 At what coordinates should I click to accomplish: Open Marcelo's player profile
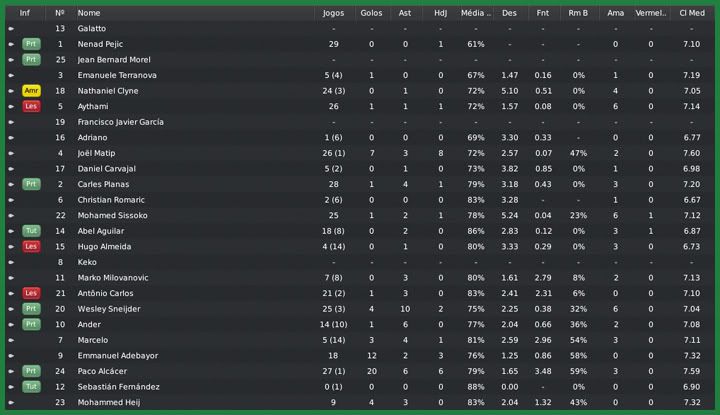pos(92,340)
